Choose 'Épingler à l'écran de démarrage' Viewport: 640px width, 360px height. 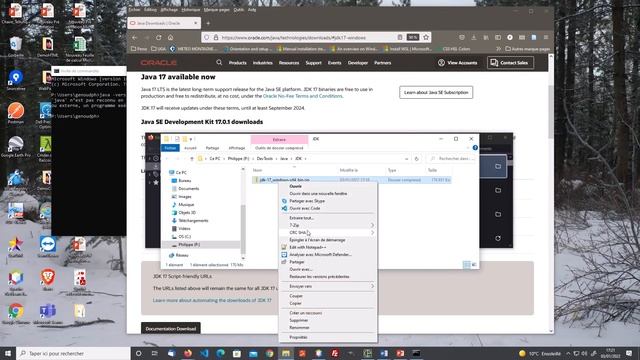tap(317, 240)
